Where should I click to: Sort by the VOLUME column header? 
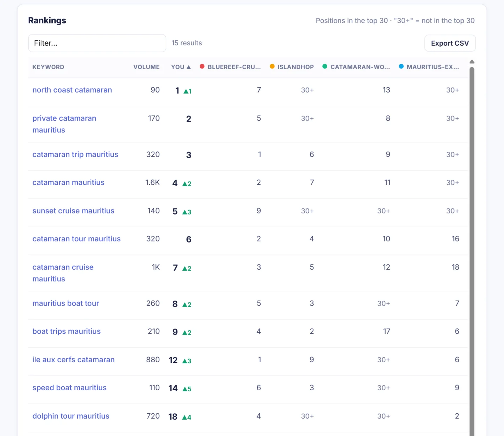[146, 67]
